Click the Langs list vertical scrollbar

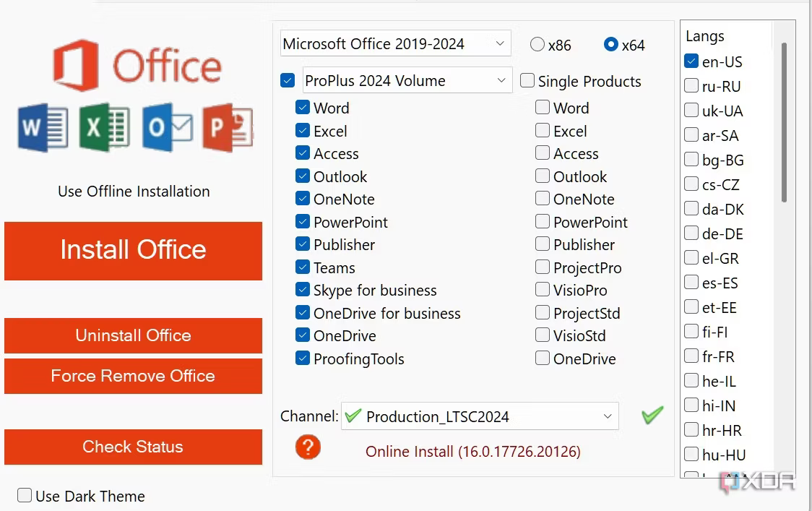tap(784, 122)
